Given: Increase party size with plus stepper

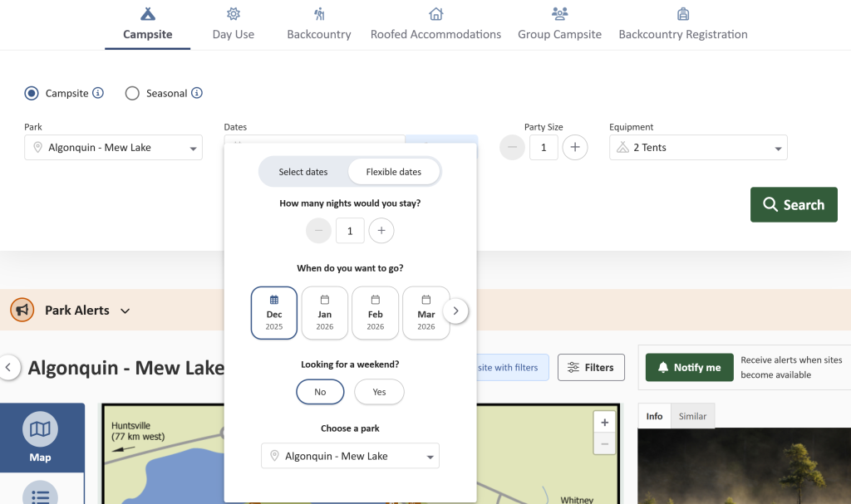Looking at the screenshot, I should tap(574, 147).
